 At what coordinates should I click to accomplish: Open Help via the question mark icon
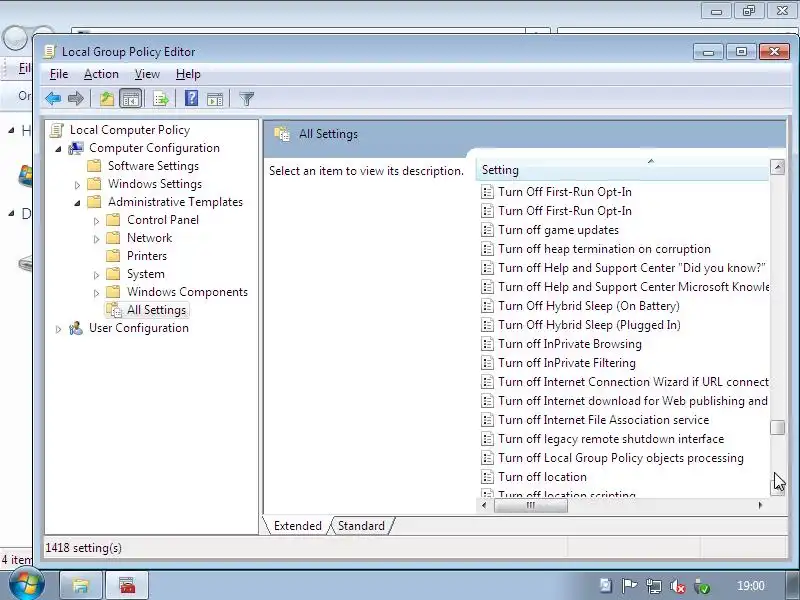(x=191, y=98)
